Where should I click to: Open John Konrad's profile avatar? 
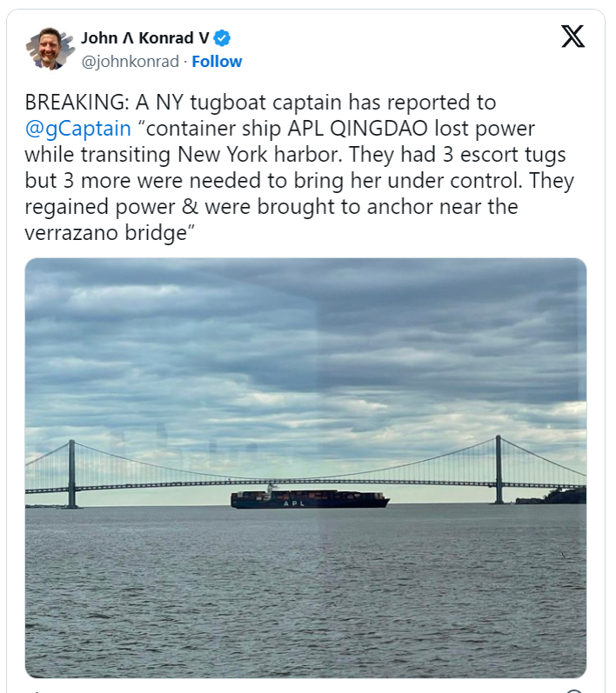46,49
